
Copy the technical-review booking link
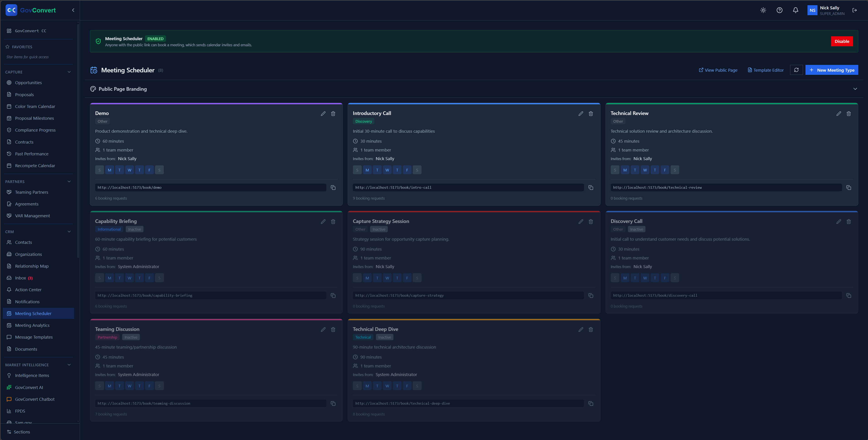(849, 188)
